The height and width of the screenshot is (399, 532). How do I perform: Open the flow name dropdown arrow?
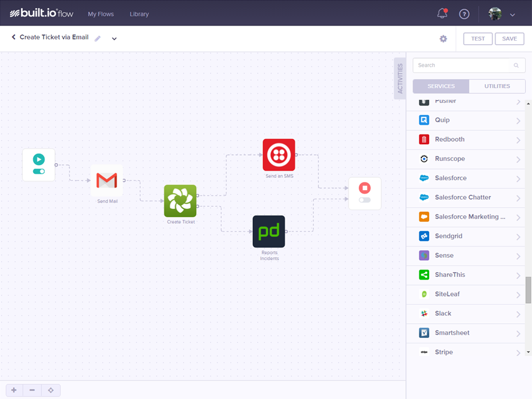[x=114, y=38]
